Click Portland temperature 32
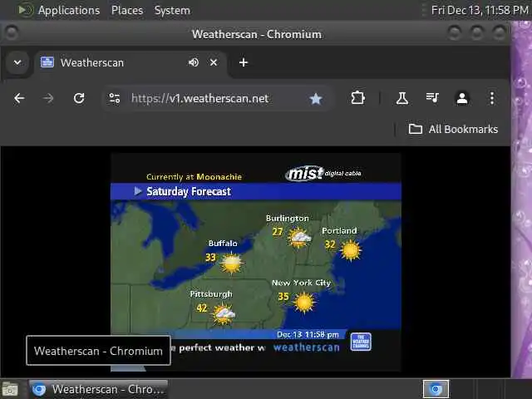This screenshot has height=399, width=532. click(330, 244)
